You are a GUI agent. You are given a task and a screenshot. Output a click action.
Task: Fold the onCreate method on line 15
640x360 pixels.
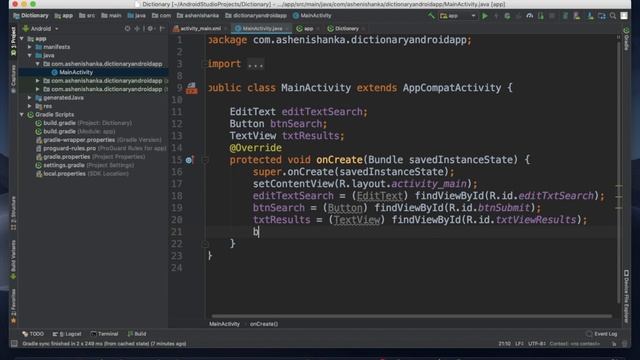(205, 160)
